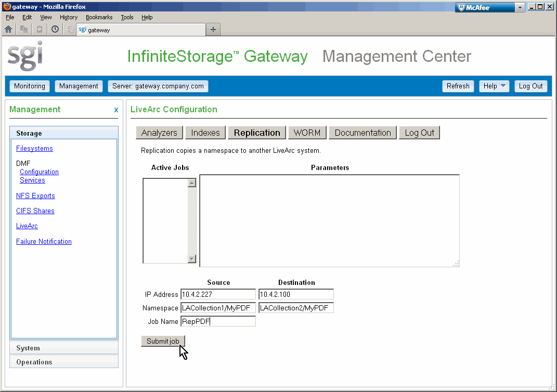Click the Management button in blue bar

(x=79, y=86)
